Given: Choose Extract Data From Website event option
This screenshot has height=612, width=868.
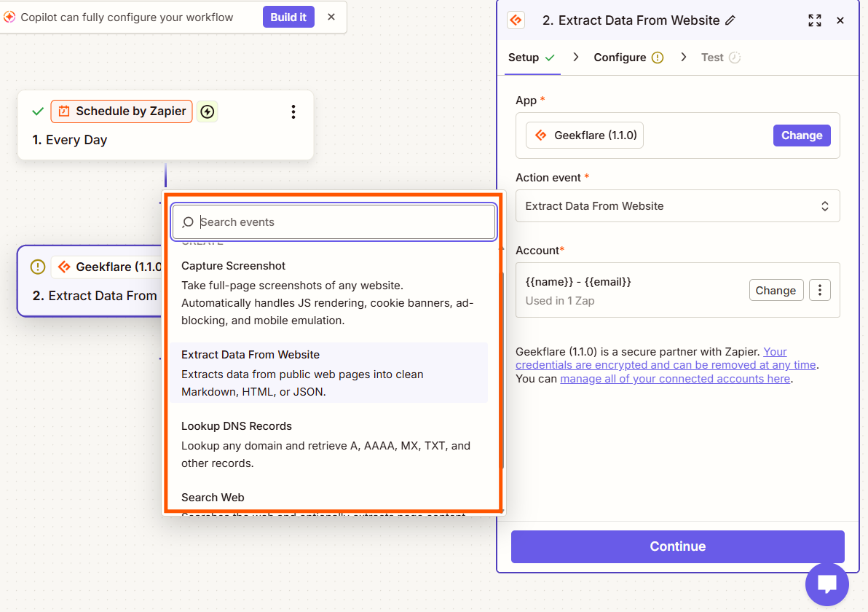Looking at the screenshot, I should [x=328, y=373].
